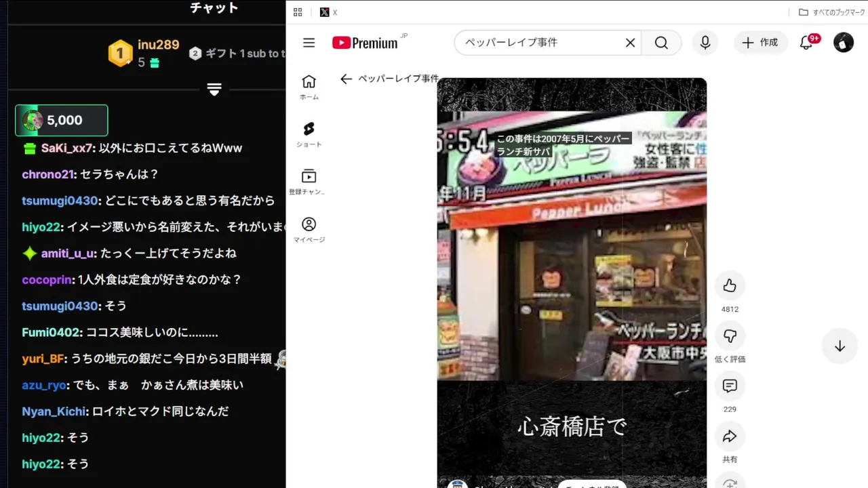Expand the chat leaderboard chevron

214,89
